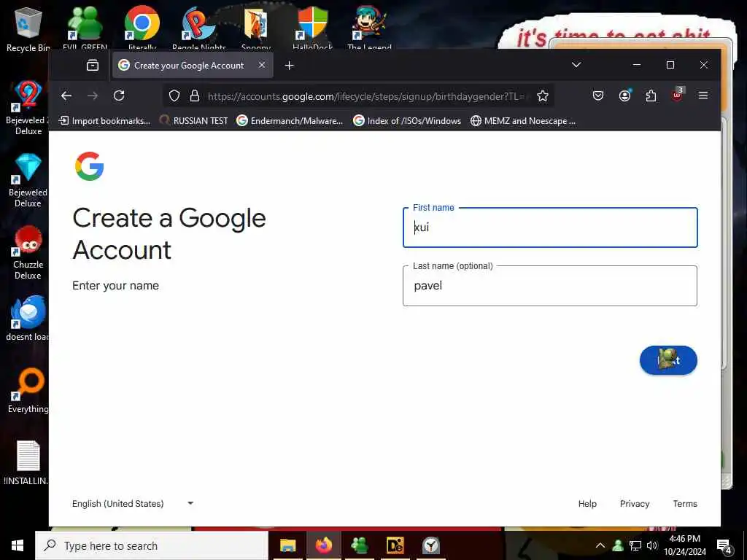Open File Explorer from the taskbar
This screenshot has height=560, width=747.
[287, 545]
